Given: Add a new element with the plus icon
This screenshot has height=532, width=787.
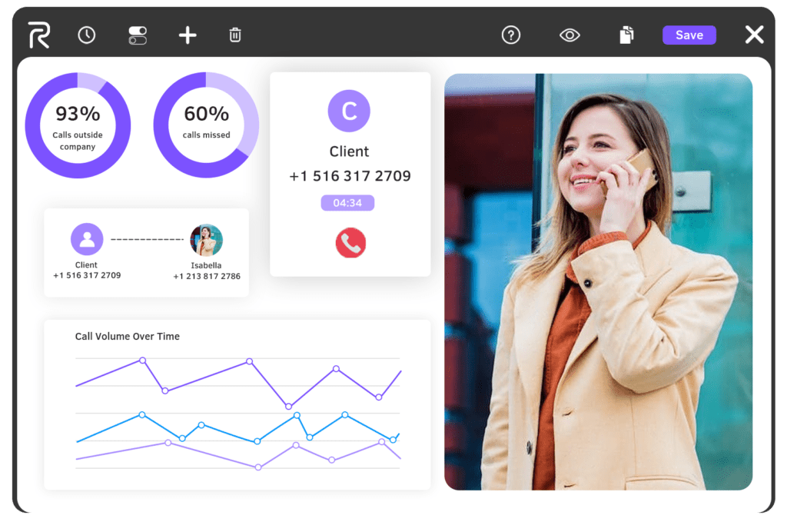Looking at the screenshot, I should 188,35.
